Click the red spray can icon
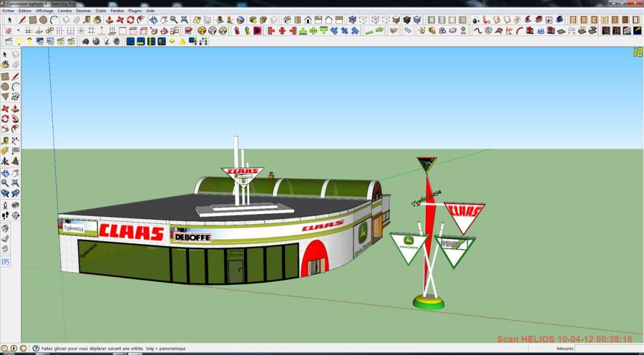Screen dimensions: 644x355 (236, 30)
